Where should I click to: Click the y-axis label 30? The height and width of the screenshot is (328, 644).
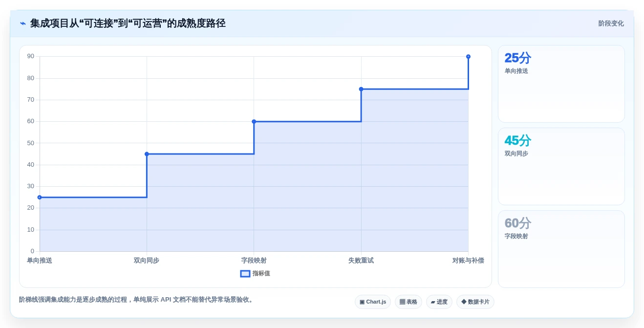coord(31,186)
